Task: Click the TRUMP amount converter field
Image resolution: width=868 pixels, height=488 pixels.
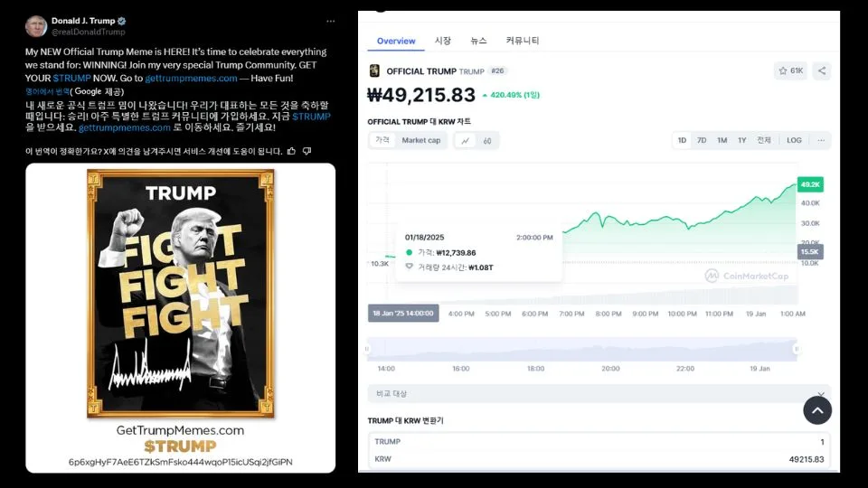Action: [599, 442]
